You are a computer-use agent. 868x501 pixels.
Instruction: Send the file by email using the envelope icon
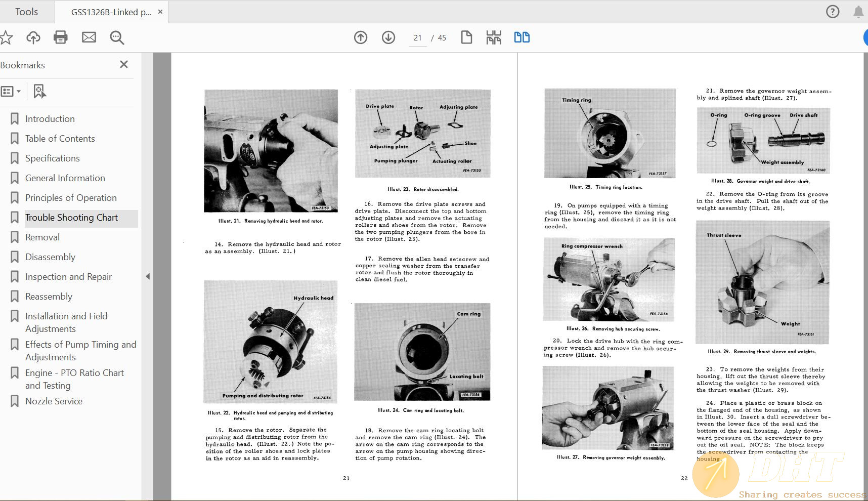coord(89,37)
